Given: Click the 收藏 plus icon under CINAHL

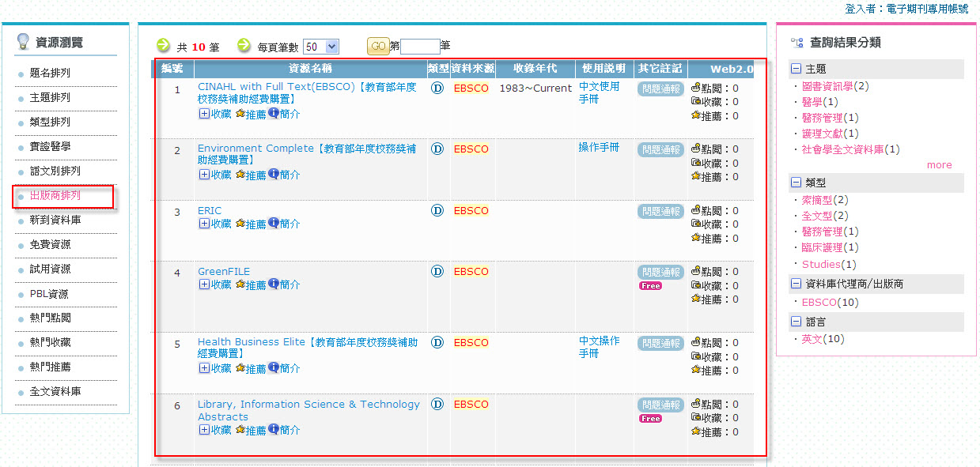Looking at the screenshot, I should [x=203, y=114].
